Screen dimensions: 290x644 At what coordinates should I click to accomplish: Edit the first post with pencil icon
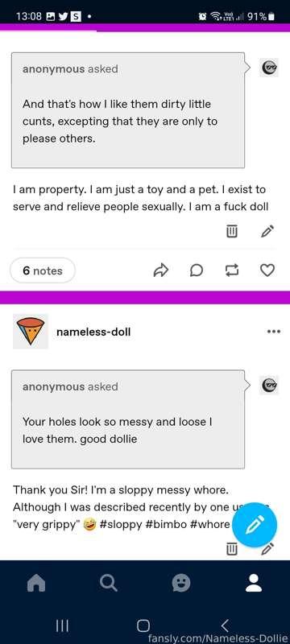[267, 231]
